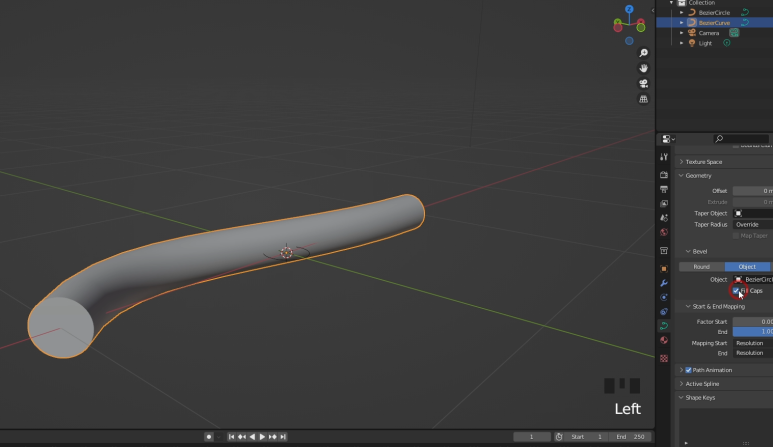Toggle the Fill Caps checkbox

[736, 291]
